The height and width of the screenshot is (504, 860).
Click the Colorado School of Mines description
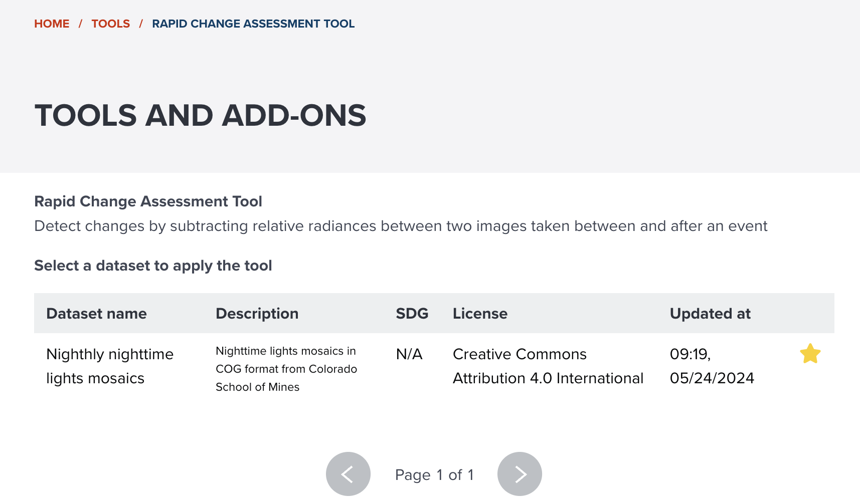tap(286, 369)
